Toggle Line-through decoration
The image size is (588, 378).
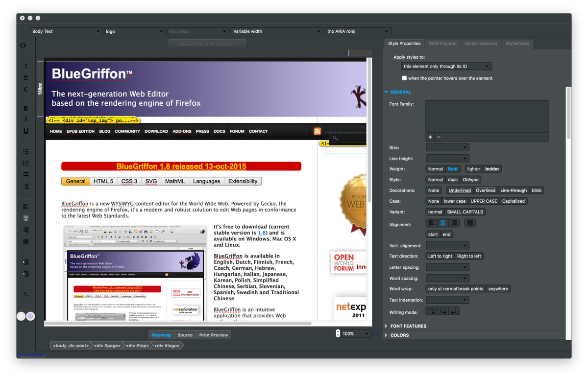tap(514, 190)
